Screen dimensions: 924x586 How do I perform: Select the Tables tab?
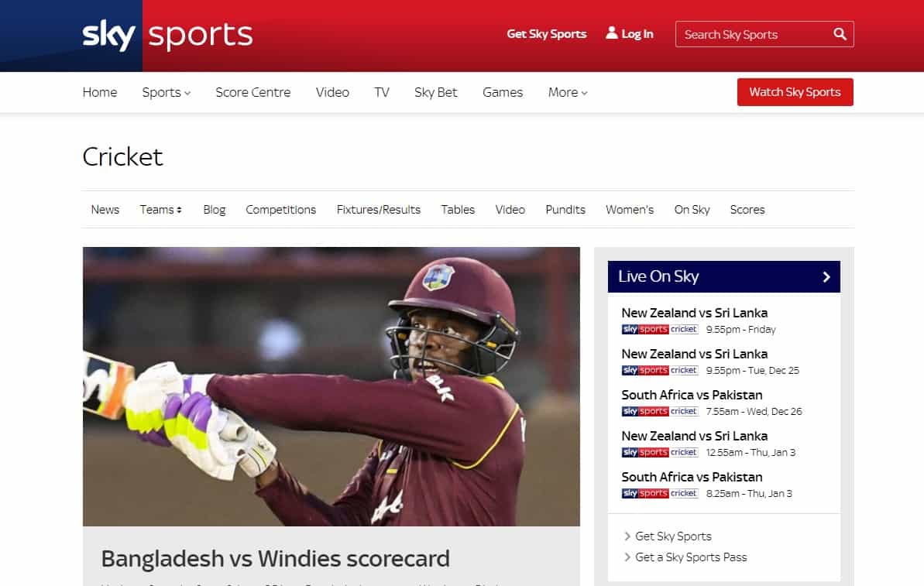458,210
